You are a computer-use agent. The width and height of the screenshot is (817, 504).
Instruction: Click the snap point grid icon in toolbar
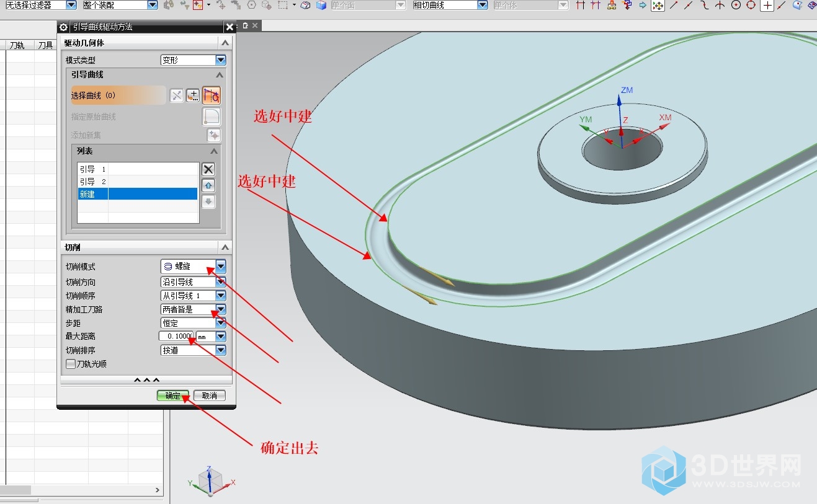pyautogui.click(x=658, y=6)
